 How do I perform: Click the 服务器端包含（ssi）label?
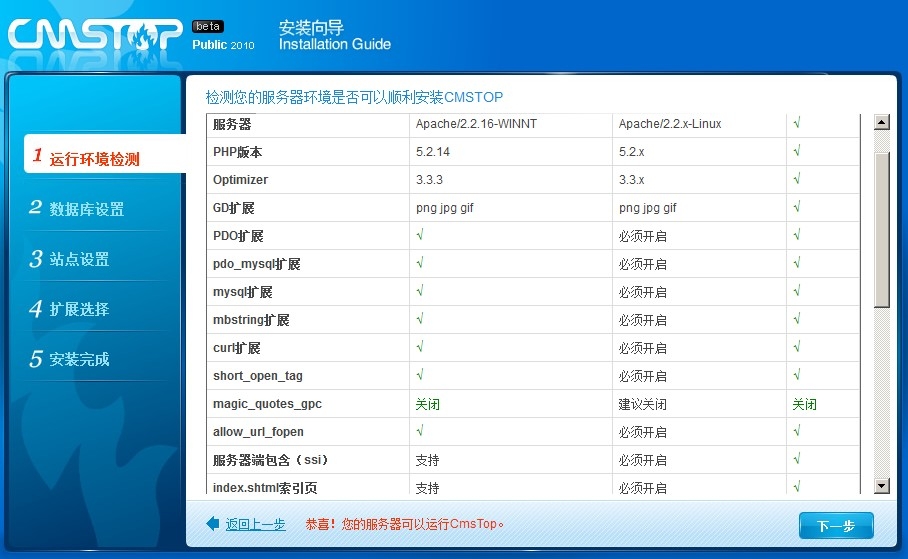pos(271,460)
